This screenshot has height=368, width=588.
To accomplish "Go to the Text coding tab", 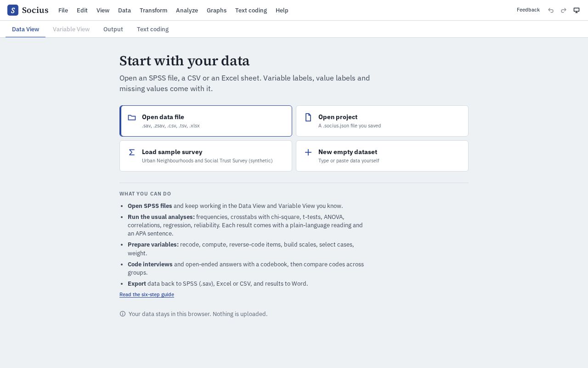I will (153, 29).
